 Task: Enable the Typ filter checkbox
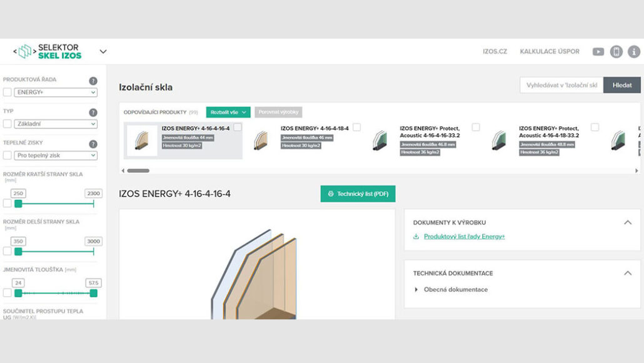pyautogui.click(x=7, y=124)
